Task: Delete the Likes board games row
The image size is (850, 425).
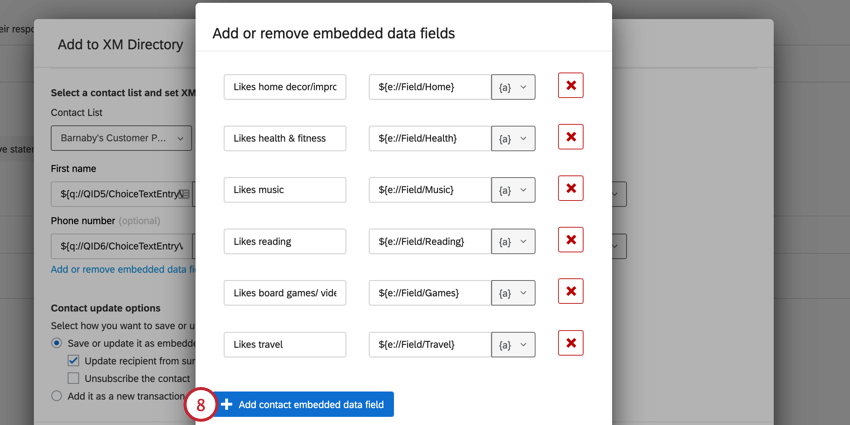Action: tap(571, 292)
